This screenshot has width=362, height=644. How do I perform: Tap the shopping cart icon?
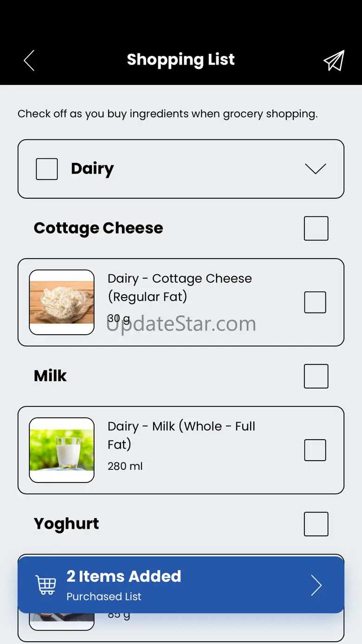point(46,585)
